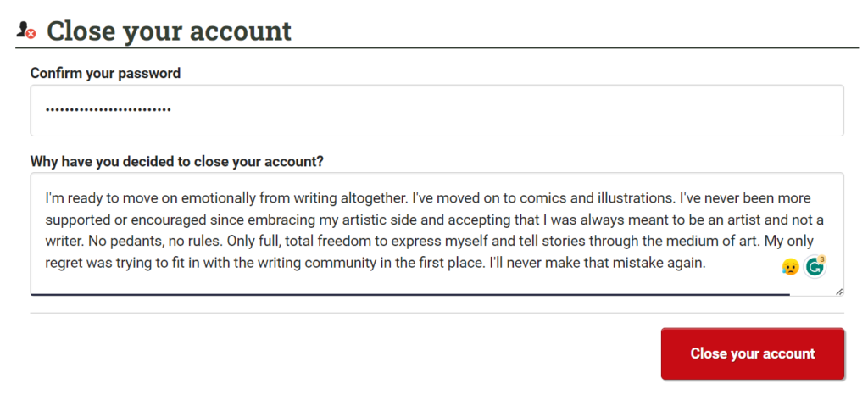Focus the Confirm your password field
Image resolution: width=868 pixels, height=395 pixels.
click(x=437, y=110)
